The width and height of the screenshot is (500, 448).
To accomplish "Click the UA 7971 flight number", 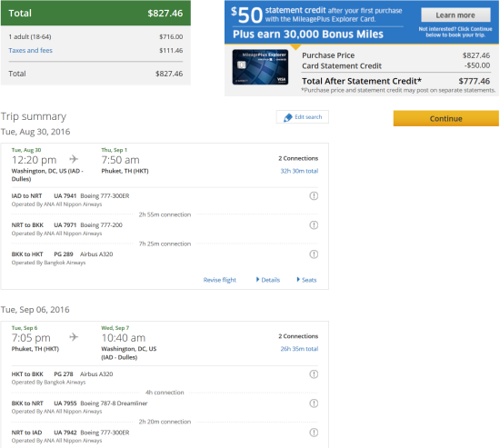I will 65,225.
